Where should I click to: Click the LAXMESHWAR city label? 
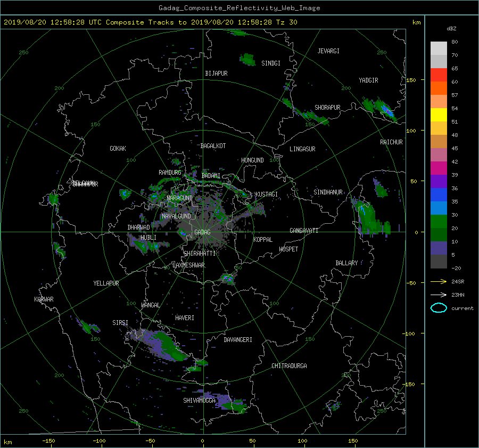point(188,265)
